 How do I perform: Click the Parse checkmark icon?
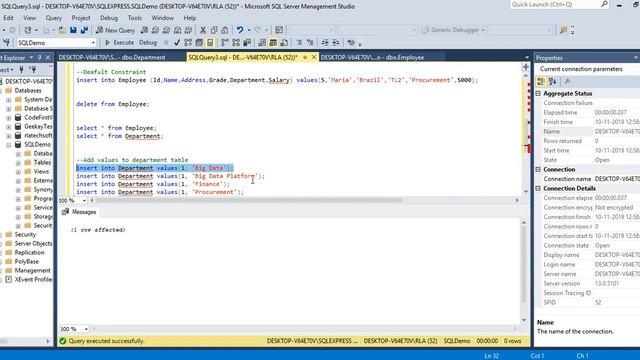click(x=177, y=42)
